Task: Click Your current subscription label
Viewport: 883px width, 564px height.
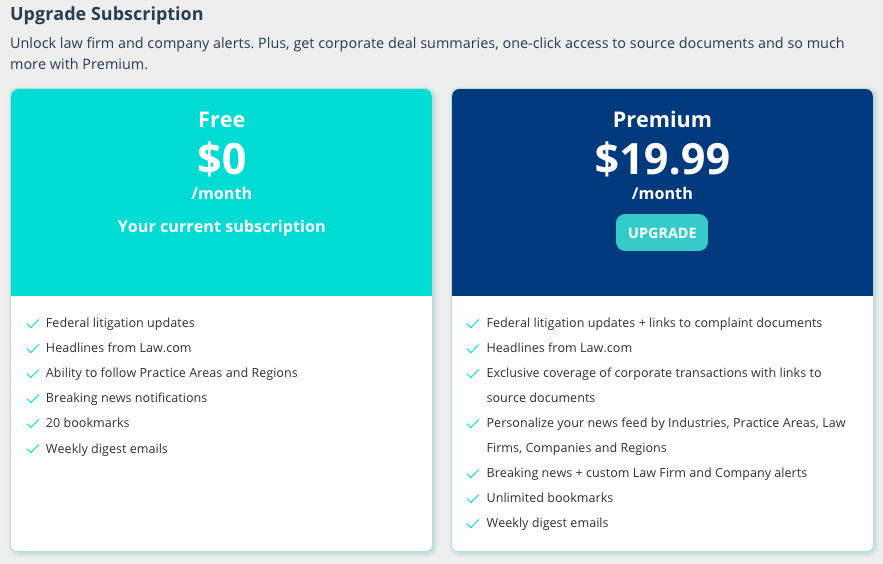Action: pyautogui.click(x=221, y=226)
